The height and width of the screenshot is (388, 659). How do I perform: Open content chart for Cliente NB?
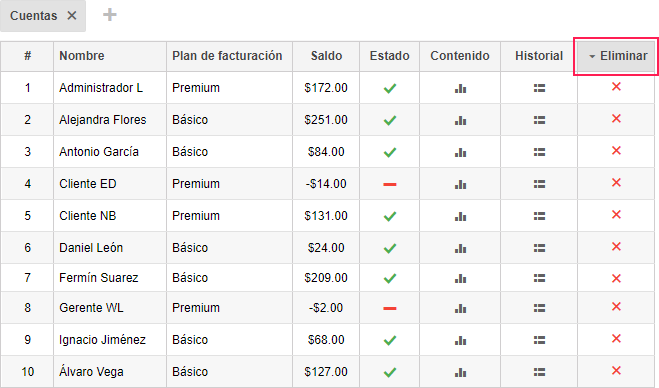pos(460,216)
